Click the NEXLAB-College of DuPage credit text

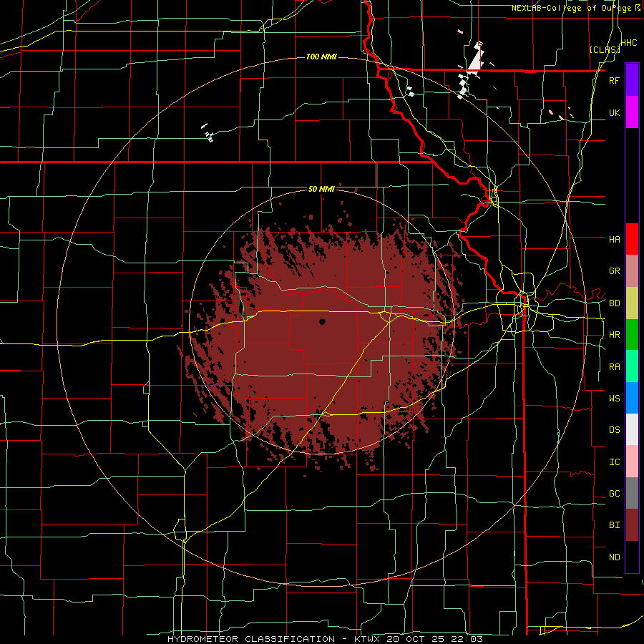tap(576, 8)
